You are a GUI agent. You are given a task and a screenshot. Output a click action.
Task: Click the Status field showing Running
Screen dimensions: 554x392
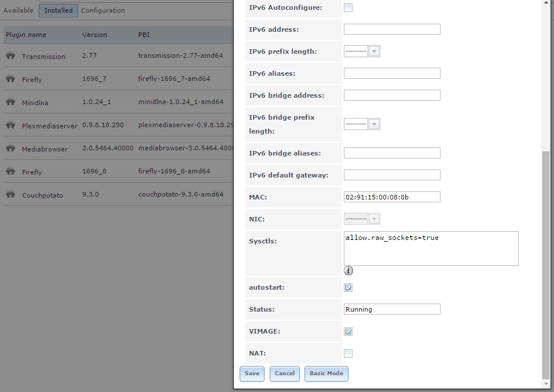(x=392, y=309)
